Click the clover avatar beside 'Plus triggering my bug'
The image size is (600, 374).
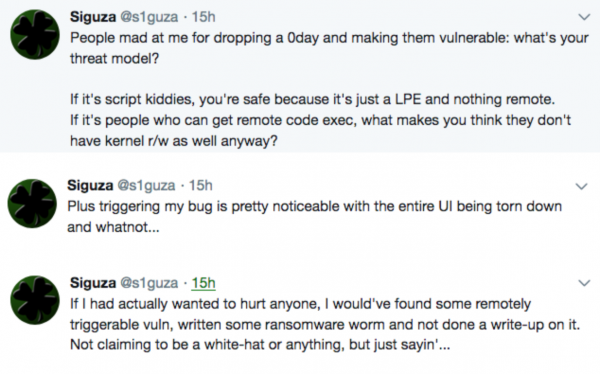click(x=32, y=203)
